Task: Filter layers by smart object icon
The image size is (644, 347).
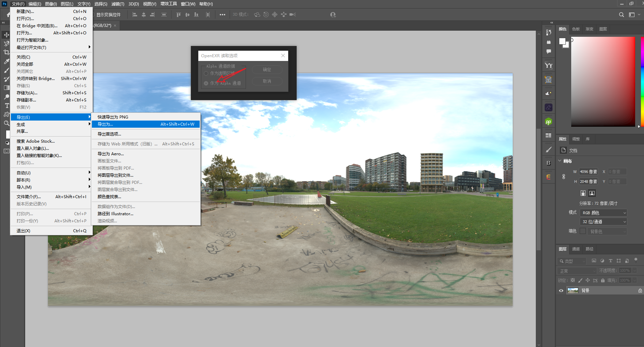Action: pos(627,261)
